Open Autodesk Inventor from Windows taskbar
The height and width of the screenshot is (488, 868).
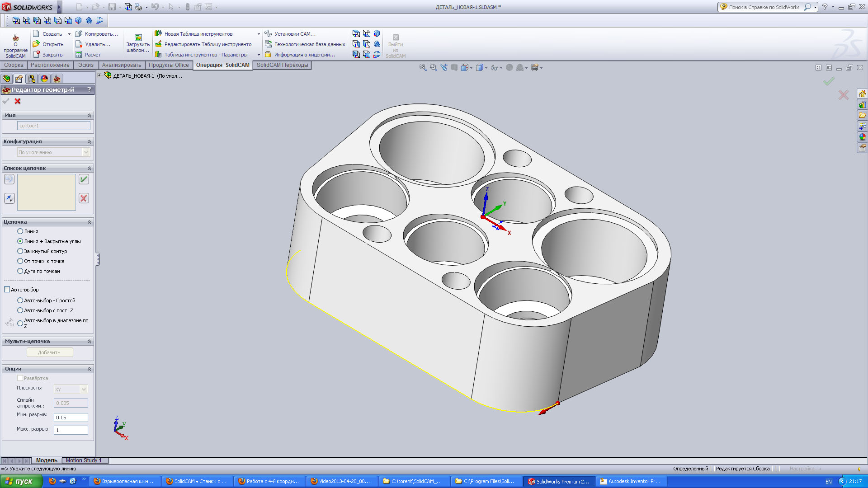[630, 481]
